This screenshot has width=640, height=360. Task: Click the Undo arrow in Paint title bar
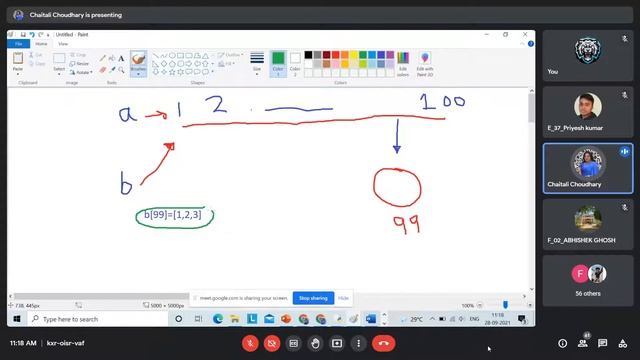pyautogui.click(x=32, y=35)
